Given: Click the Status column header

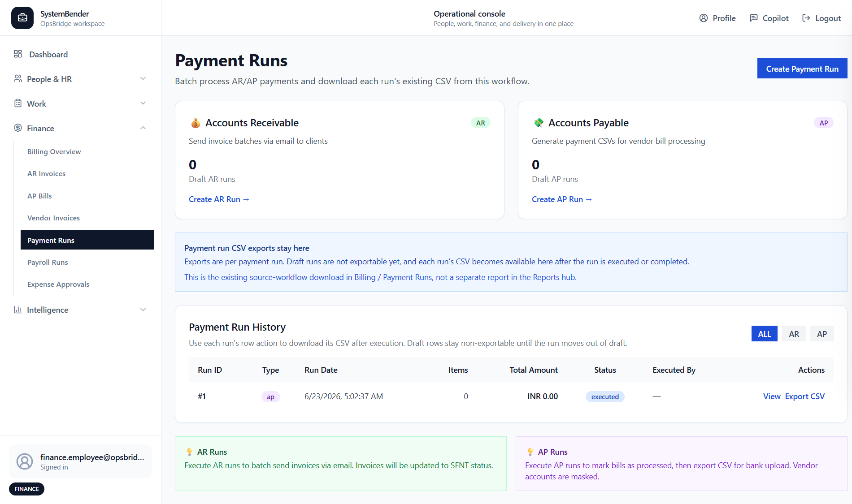Looking at the screenshot, I should 605,370.
